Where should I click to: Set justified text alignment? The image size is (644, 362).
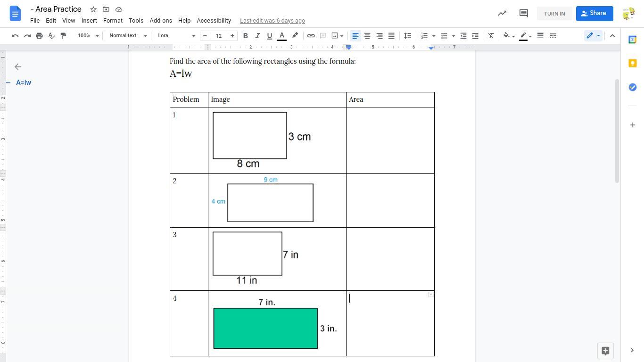pyautogui.click(x=391, y=36)
